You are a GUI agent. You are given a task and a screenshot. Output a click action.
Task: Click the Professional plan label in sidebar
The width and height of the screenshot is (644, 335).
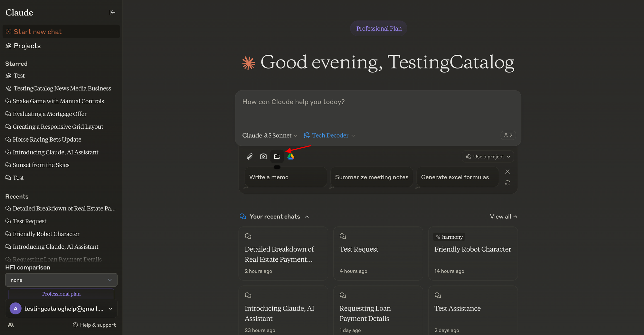(x=61, y=294)
